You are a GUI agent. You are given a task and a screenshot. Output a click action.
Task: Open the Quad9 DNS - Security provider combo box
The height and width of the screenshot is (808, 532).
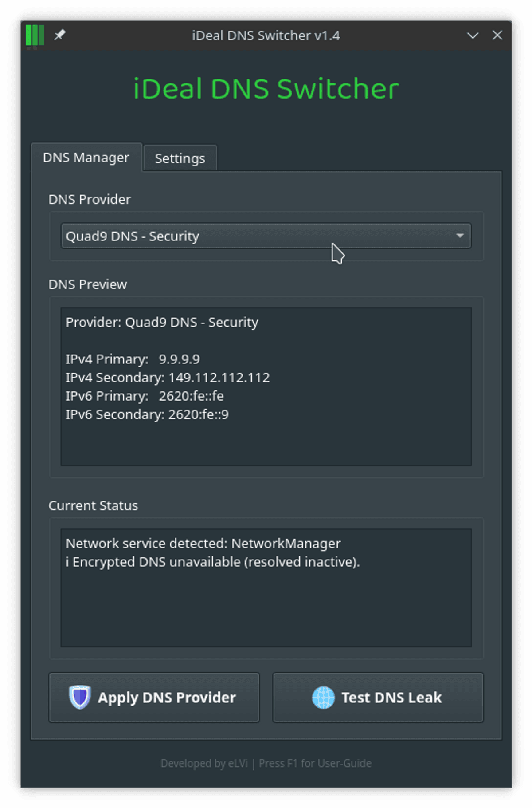[x=257, y=236]
